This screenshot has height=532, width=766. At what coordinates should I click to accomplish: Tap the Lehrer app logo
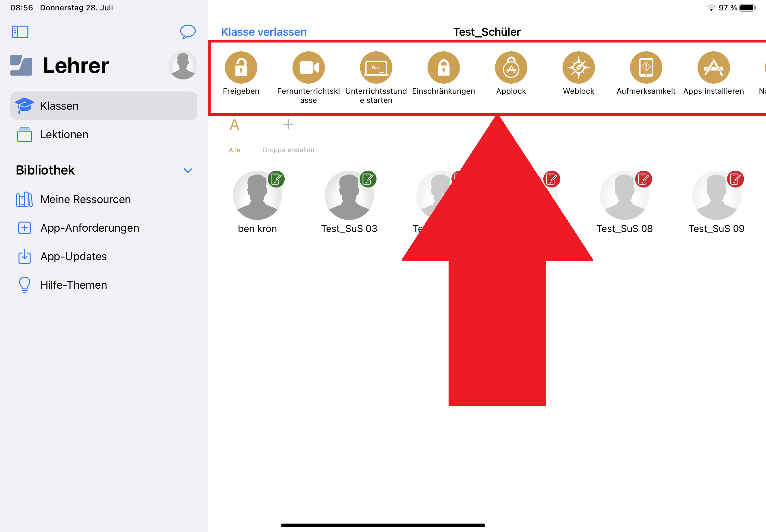click(21, 65)
